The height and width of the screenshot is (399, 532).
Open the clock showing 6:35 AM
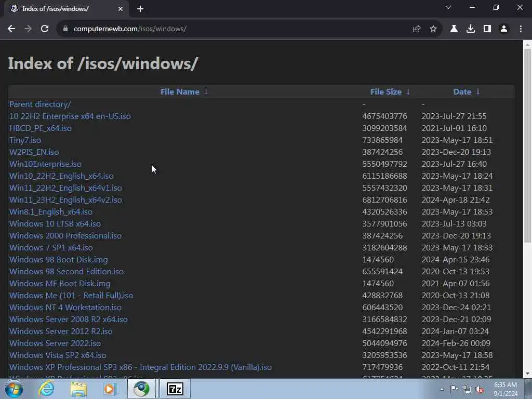click(506, 389)
